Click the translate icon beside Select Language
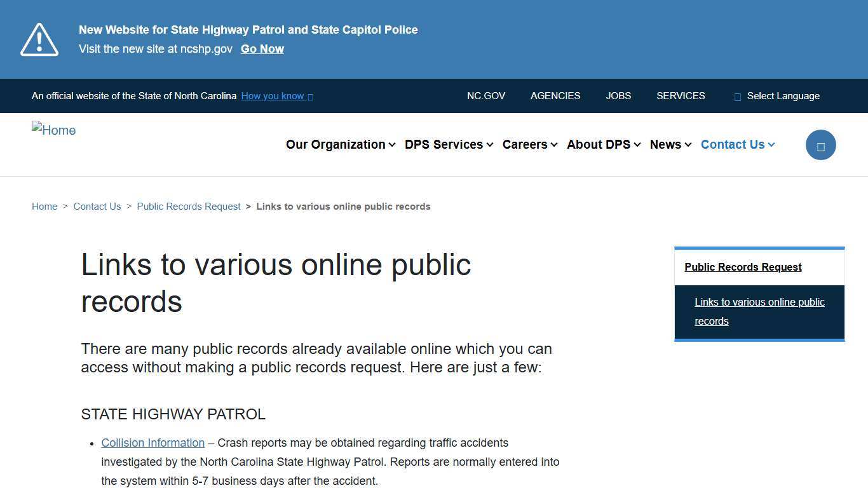The image size is (868, 488). [737, 96]
